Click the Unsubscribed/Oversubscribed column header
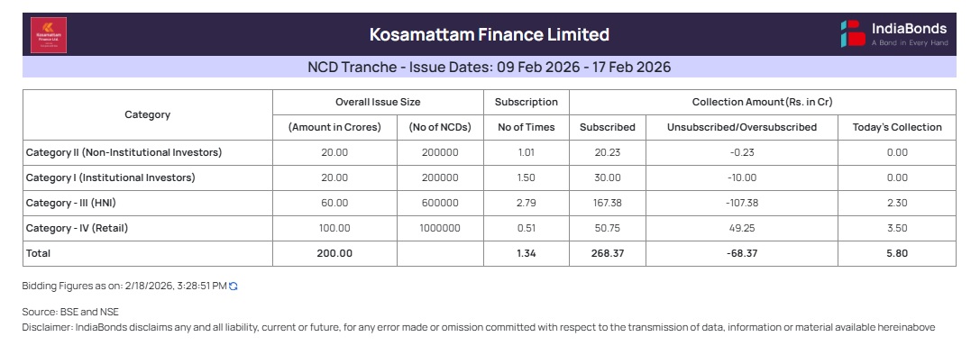Screen dimensions: 980x364 click(x=742, y=127)
